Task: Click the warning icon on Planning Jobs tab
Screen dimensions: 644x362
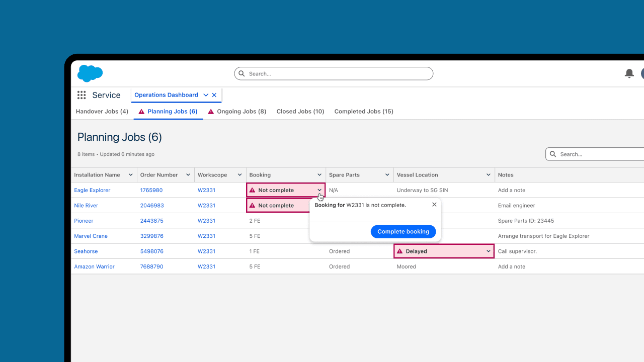Action: click(x=141, y=112)
